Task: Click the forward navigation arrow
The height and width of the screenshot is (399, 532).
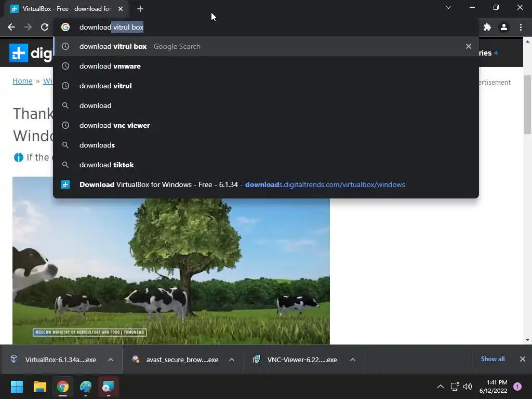Action: 28,27
